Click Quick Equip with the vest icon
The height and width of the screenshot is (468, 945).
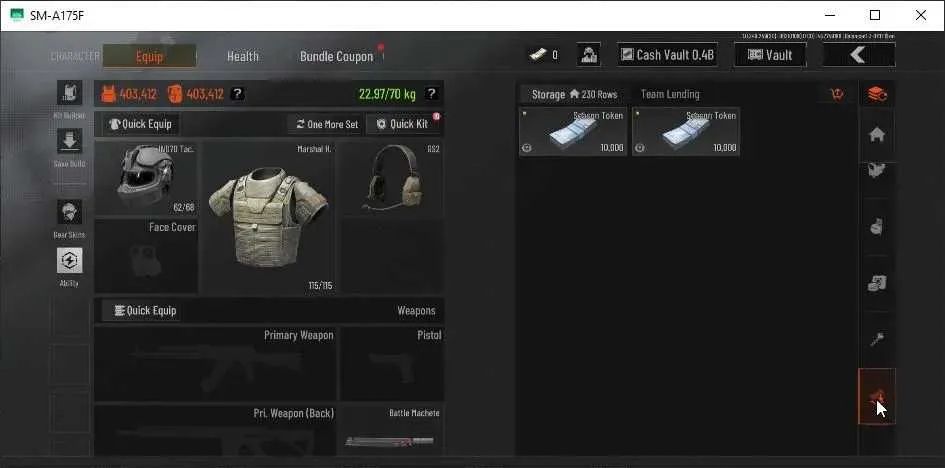coord(140,124)
